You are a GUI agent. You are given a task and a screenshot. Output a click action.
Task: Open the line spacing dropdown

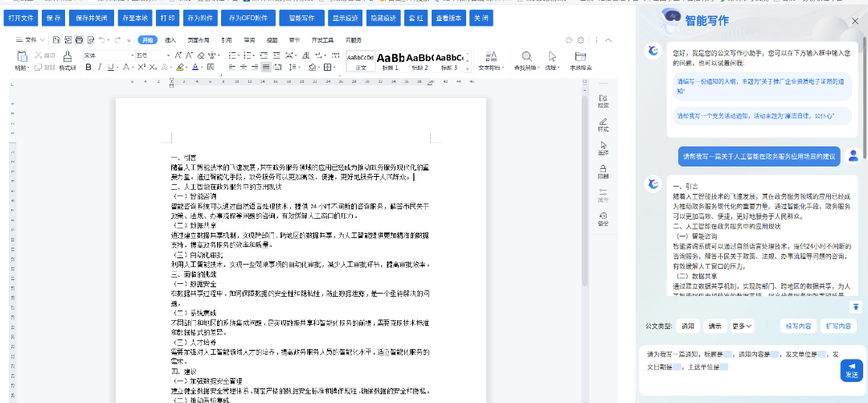(299, 67)
